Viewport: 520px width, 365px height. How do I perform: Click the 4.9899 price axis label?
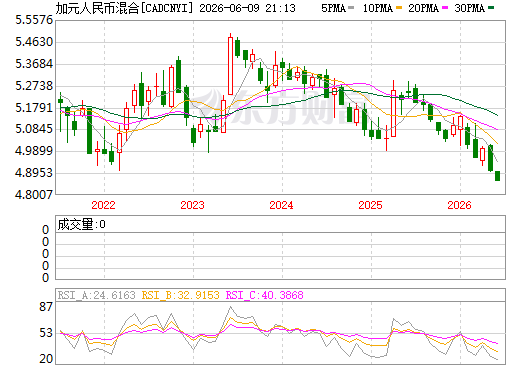[34, 151]
